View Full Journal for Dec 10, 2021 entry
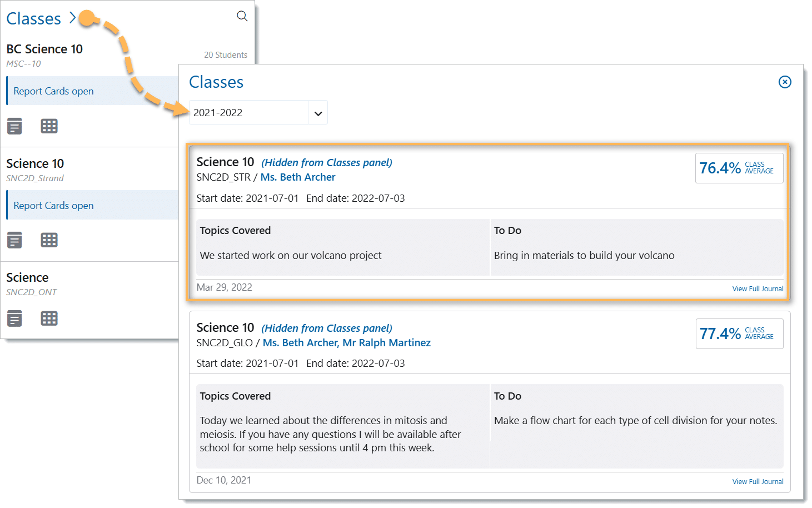The height and width of the screenshot is (508, 812). pyautogui.click(x=757, y=482)
